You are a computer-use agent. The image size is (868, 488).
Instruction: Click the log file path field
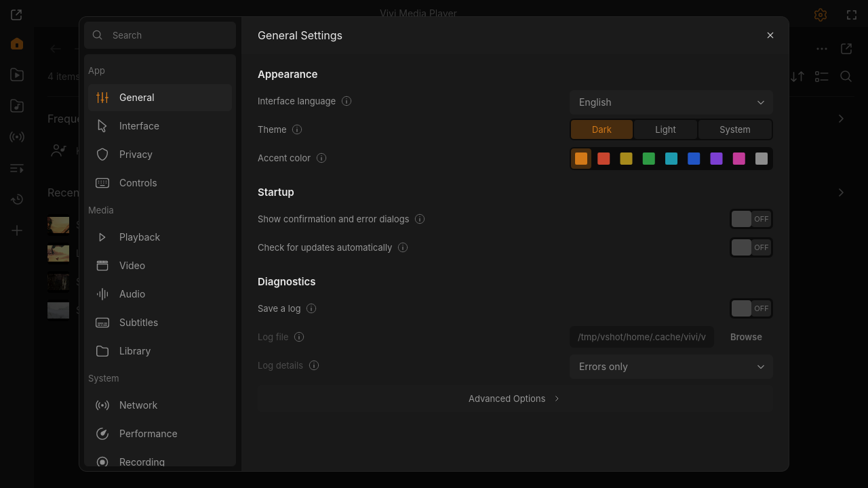(642, 337)
